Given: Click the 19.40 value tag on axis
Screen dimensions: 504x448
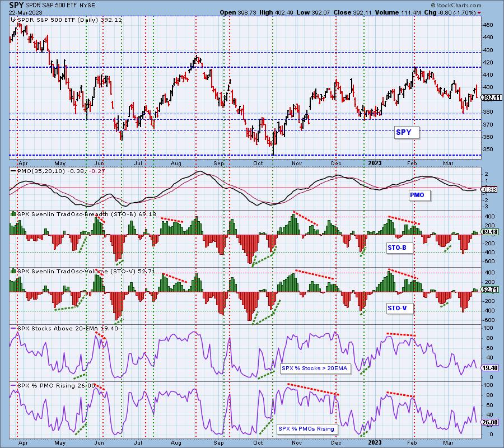Looking at the screenshot, I should click(x=491, y=368).
